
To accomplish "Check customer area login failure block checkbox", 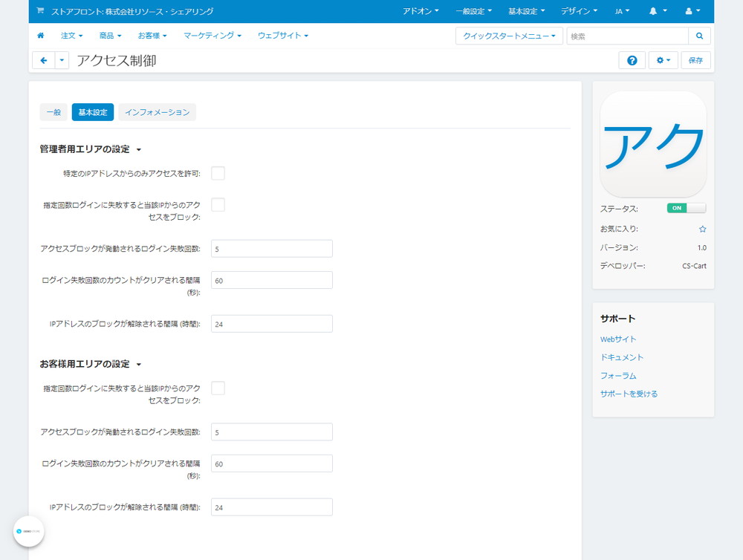I will [218, 388].
